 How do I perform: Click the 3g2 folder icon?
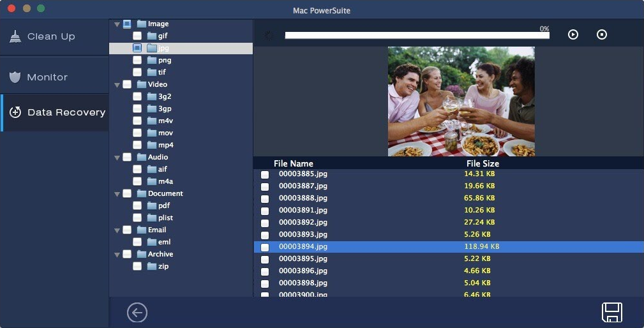pos(152,96)
